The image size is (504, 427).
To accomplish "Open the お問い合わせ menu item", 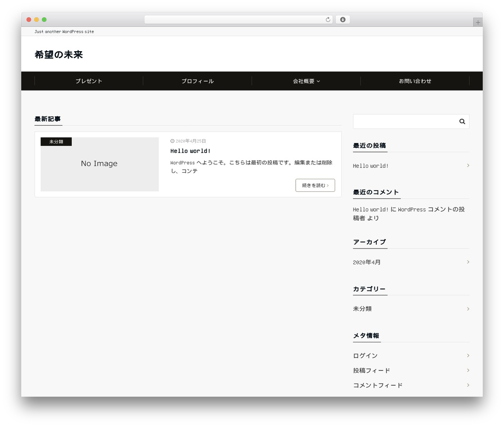I will click(x=415, y=81).
